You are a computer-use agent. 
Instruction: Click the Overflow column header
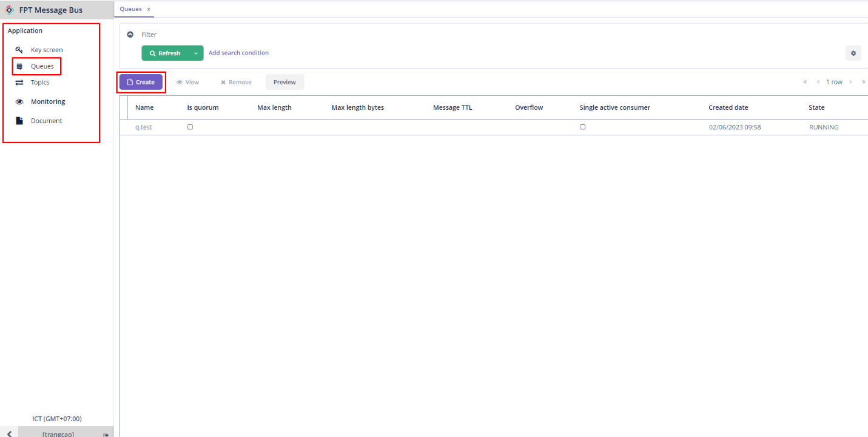point(529,107)
